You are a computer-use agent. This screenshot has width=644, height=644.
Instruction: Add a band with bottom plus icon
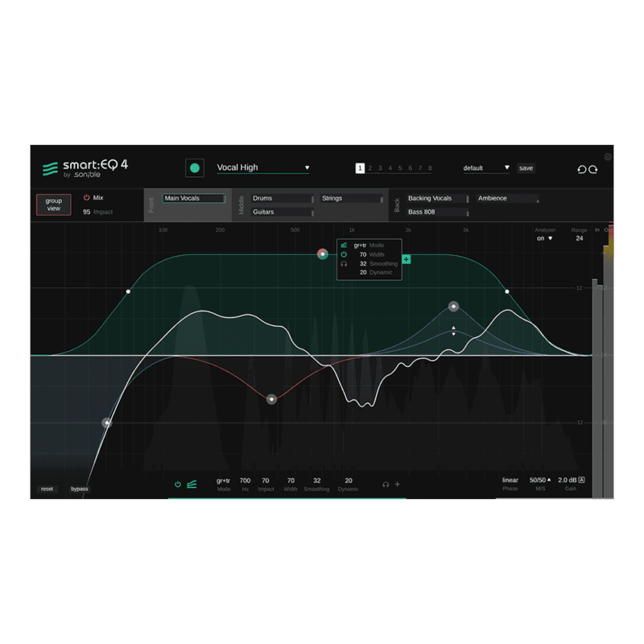pos(397,485)
